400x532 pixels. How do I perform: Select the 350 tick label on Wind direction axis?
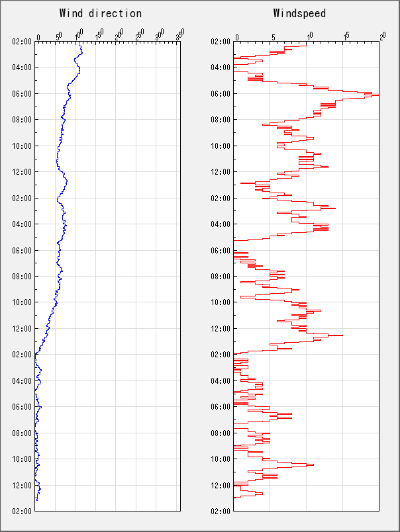180,33
